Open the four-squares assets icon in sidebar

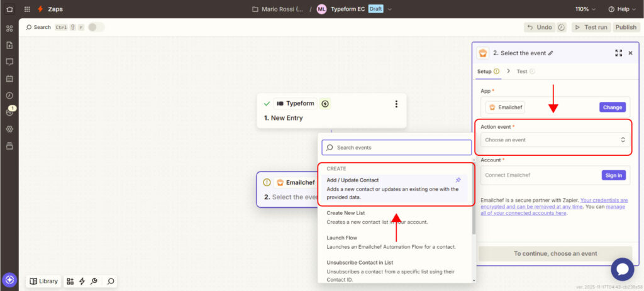tap(9, 29)
